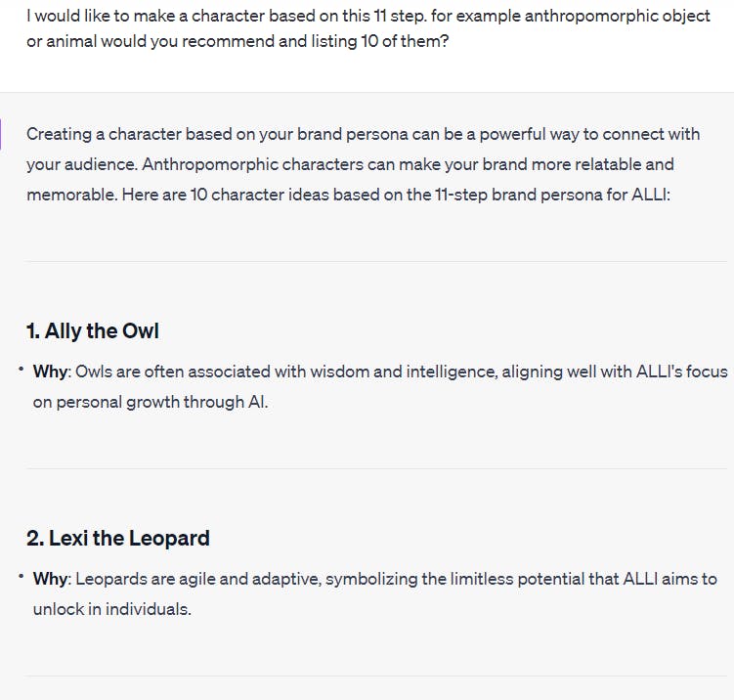Click the line 'unlock in individuals.'

point(112,610)
